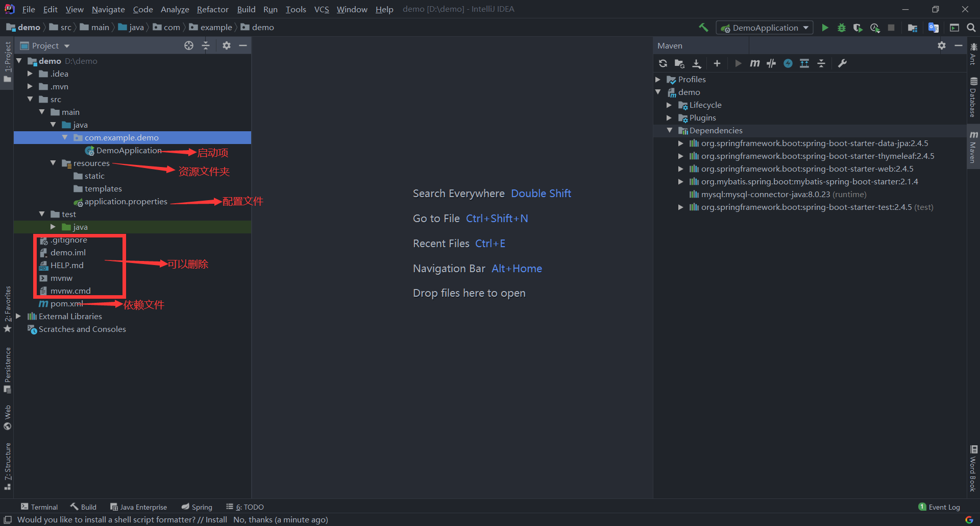The height and width of the screenshot is (526, 980).
Task: Open the Java Enterprise tool window
Action: click(139, 507)
